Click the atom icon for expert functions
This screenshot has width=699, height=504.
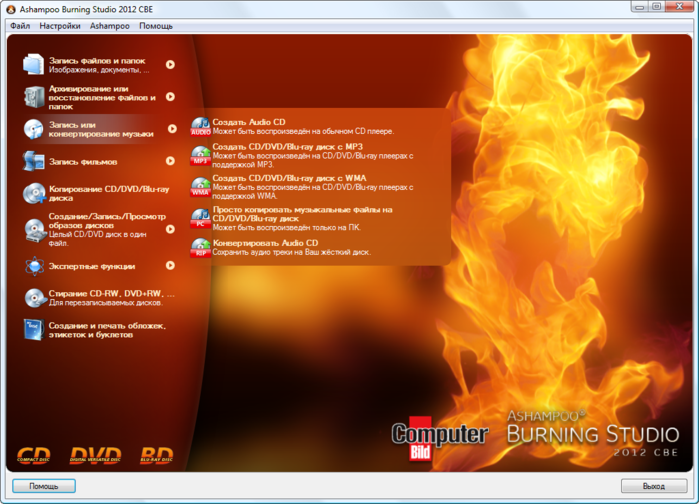(34, 266)
